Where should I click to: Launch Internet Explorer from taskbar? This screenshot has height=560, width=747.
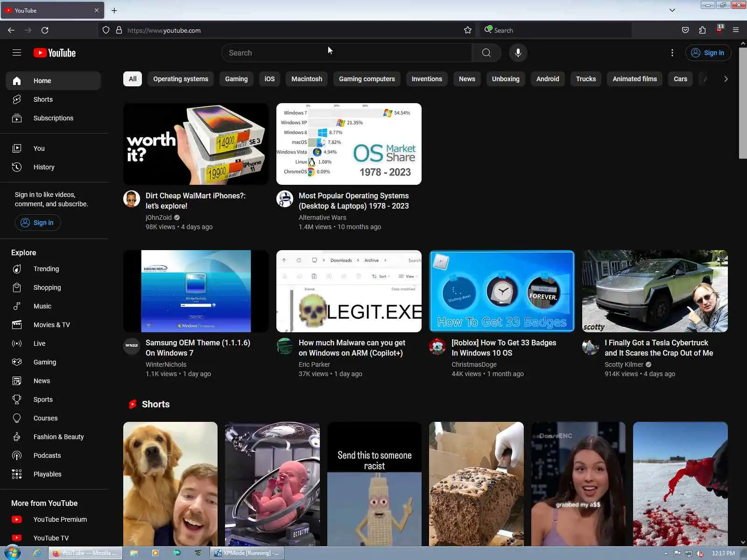click(x=37, y=553)
